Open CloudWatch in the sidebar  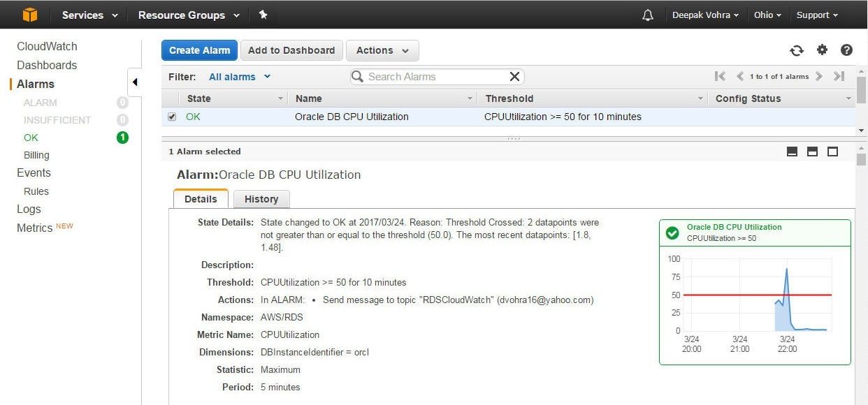(47, 46)
